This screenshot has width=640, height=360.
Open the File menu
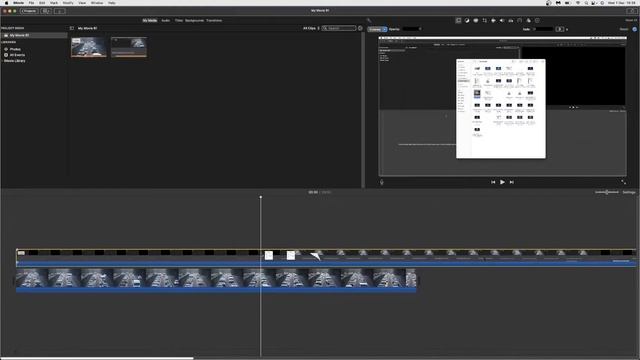point(31,3)
